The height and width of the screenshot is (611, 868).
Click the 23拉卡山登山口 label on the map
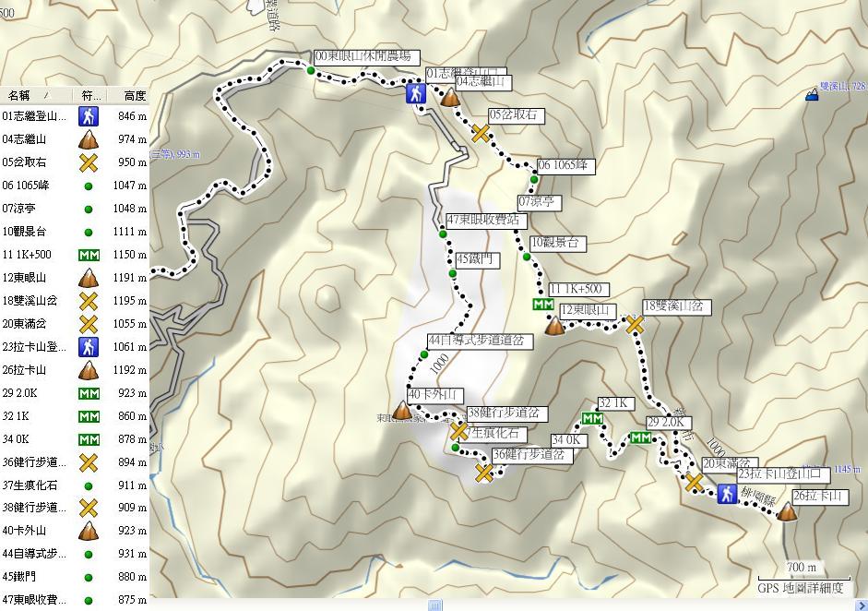[x=783, y=474]
